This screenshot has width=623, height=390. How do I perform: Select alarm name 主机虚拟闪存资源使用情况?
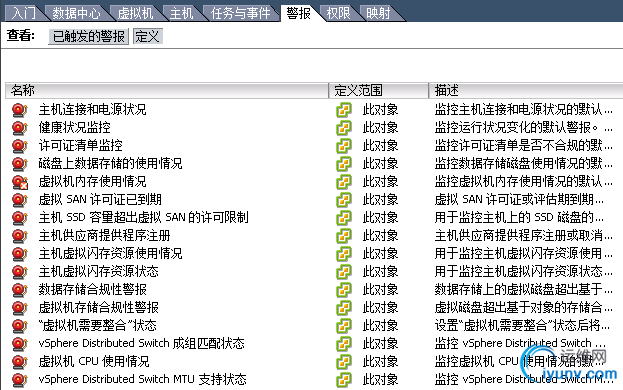pyautogui.click(x=110, y=253)
